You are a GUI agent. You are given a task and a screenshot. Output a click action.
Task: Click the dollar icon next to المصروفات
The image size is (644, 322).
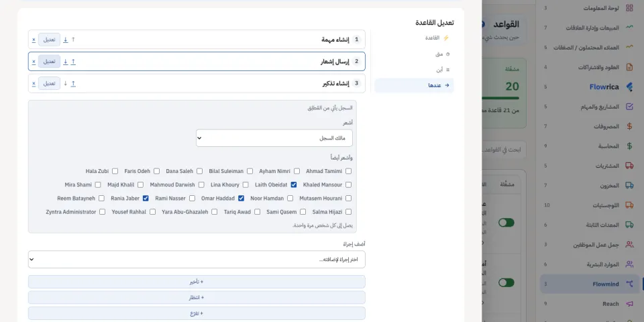[629, 126]
